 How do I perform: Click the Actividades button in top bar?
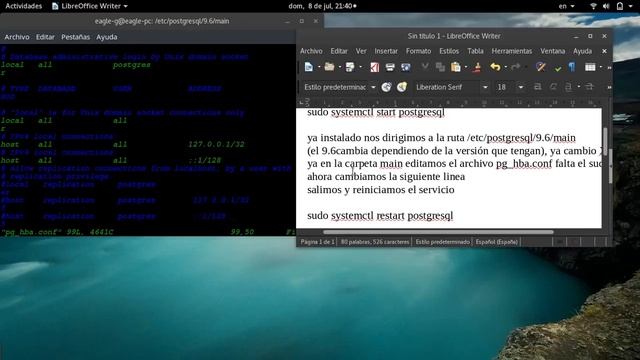24,6
